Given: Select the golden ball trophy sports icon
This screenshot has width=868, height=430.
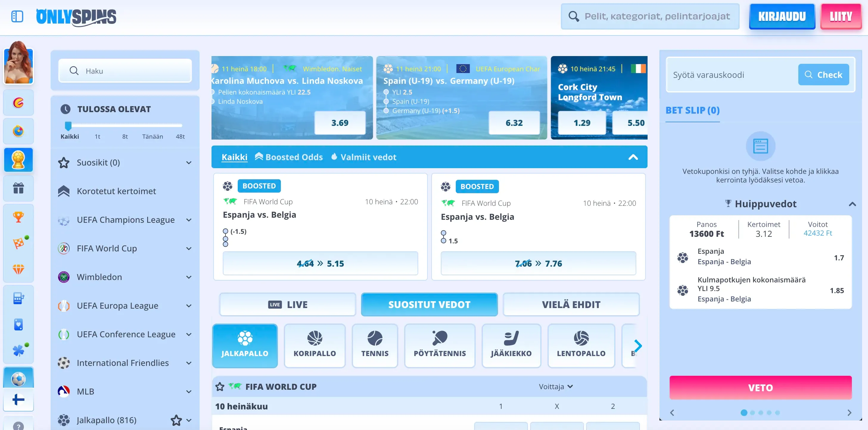Looking at the screenshot, I should point(18,160).
